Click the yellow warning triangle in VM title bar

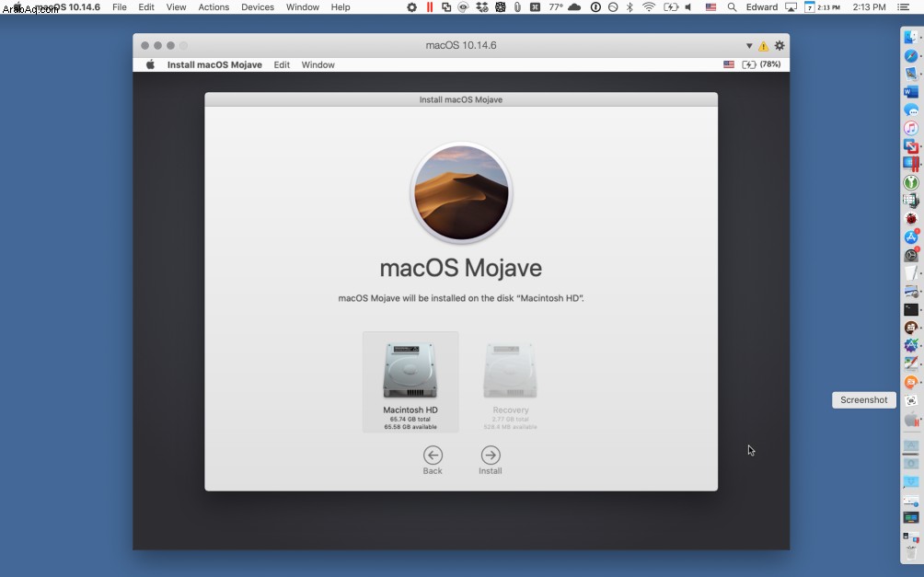[x=763, y=46]
